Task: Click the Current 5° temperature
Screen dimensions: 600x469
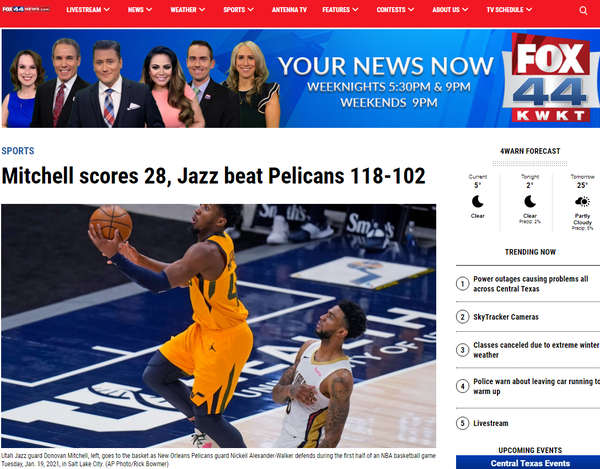Action: (x=478, y=185)
